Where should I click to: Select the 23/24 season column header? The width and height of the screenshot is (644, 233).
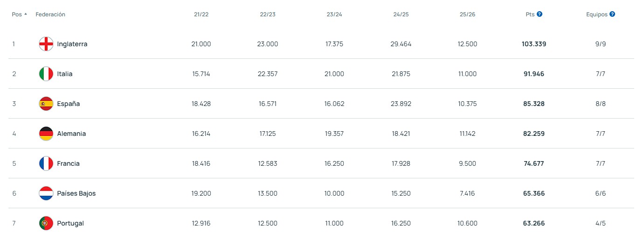click(334, 14)
